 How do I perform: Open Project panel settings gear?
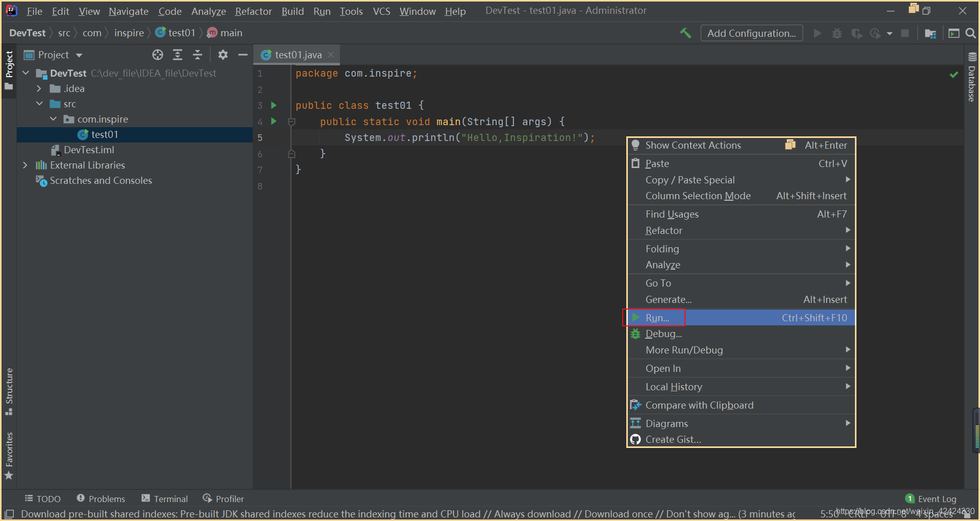223,55
